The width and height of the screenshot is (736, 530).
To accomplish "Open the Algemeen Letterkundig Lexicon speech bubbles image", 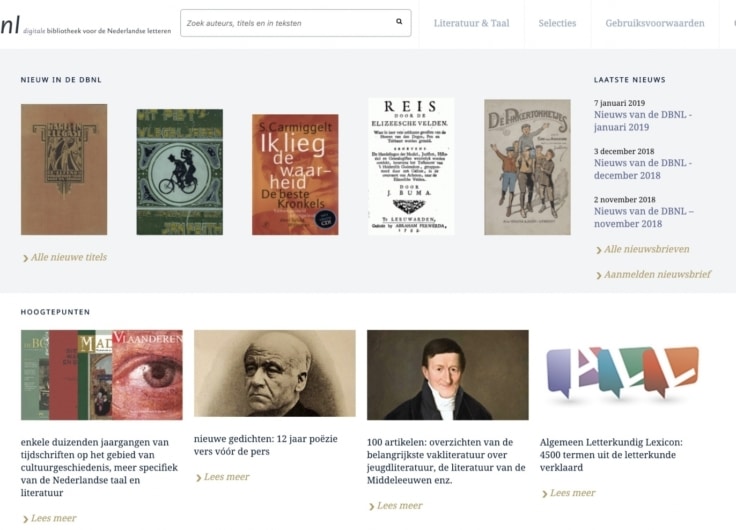I will coord(621,372).
